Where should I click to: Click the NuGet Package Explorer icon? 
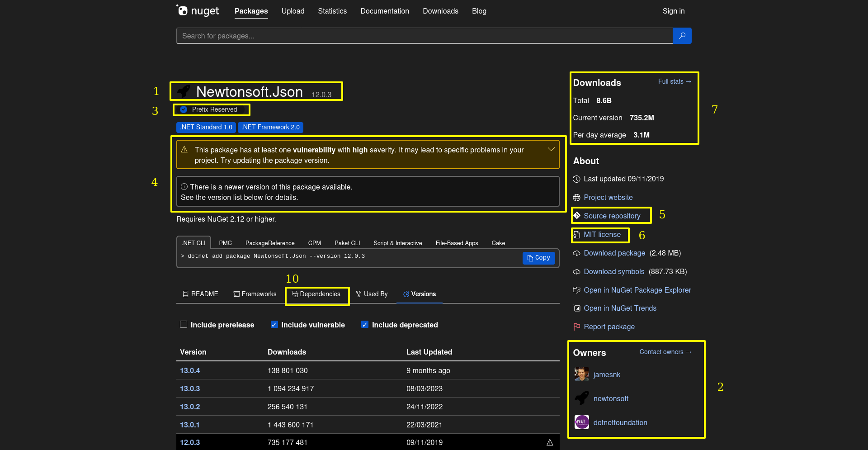[576, 290]
